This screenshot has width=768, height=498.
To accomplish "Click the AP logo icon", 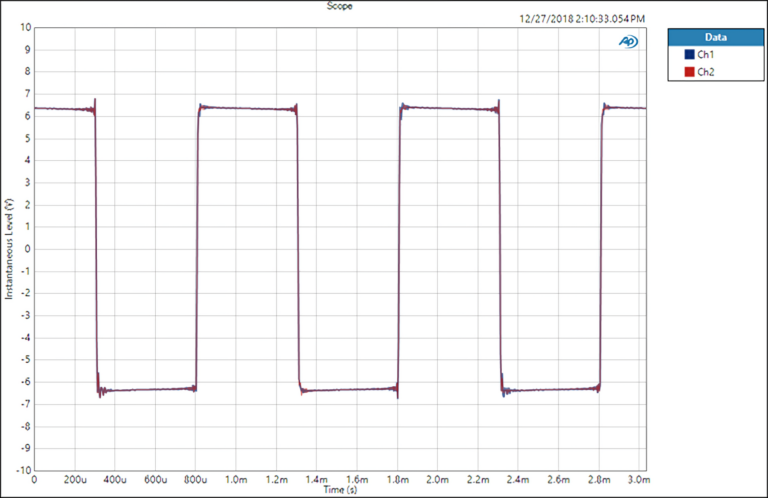I will [628, 42].
